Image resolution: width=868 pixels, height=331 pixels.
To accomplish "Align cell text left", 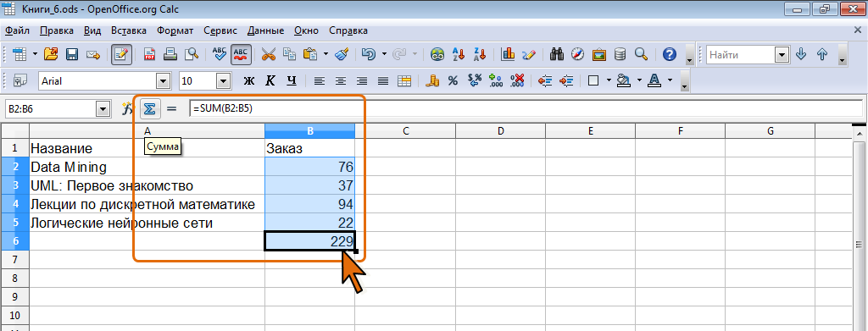I will (x=320, y=80).
